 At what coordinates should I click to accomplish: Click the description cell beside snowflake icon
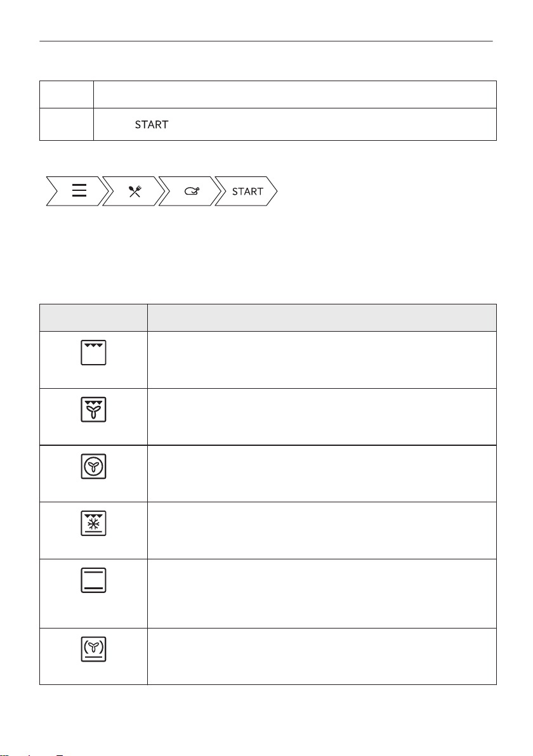point(322,530)
